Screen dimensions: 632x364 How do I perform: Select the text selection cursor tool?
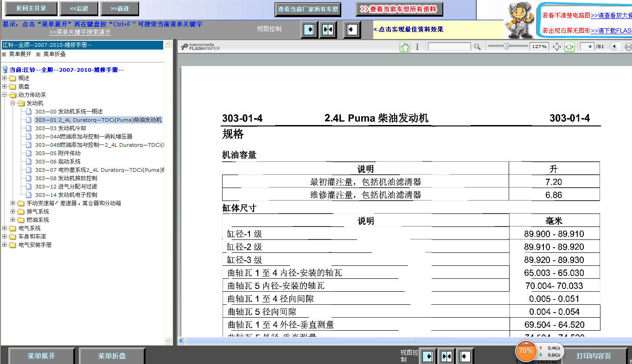point(417,47)
